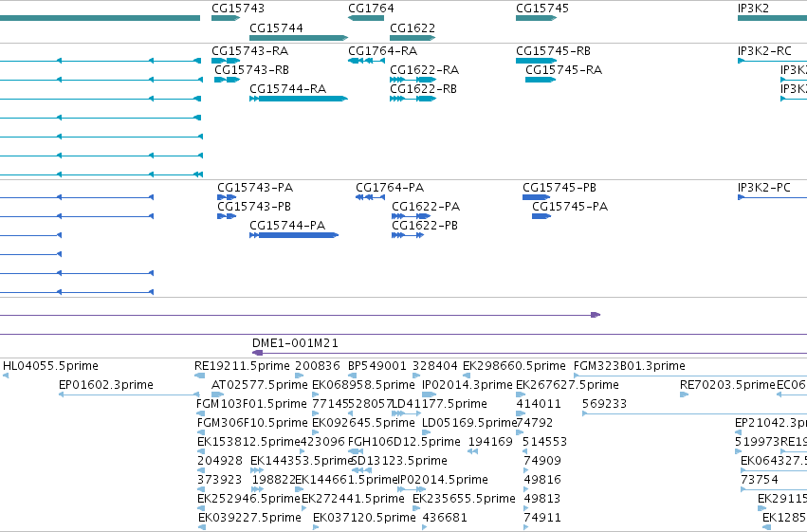Select the 73754 feature label

pos(760,480)
